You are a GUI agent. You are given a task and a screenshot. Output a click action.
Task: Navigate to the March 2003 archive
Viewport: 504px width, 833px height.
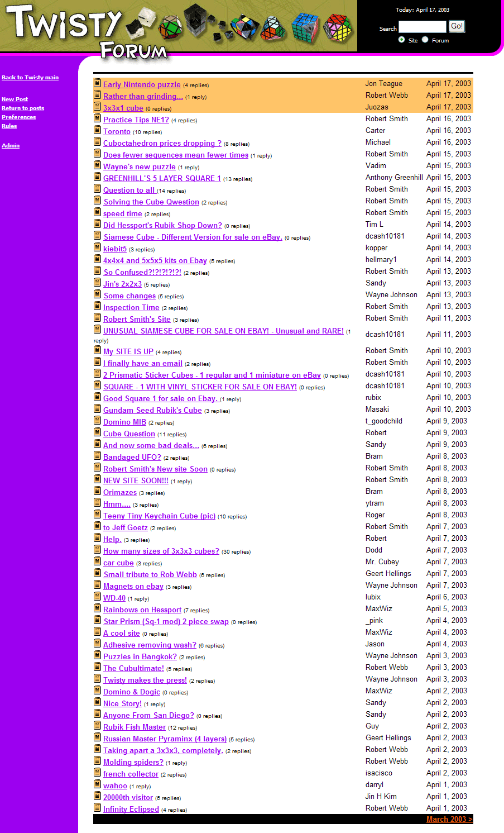coord(449,819)
